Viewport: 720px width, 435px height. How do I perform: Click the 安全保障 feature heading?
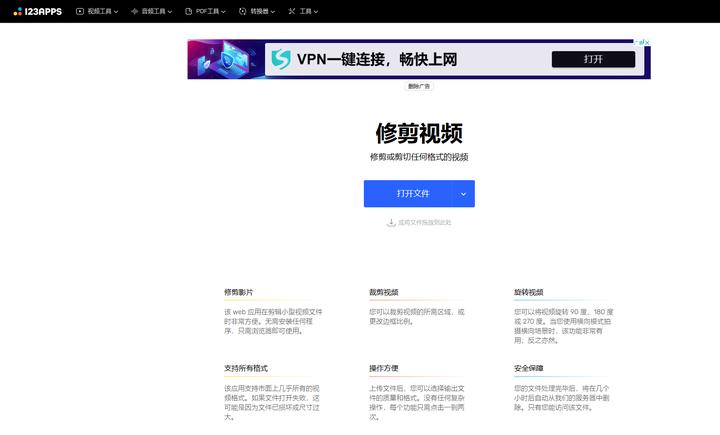pyautogui.click(x=529, y=368)
